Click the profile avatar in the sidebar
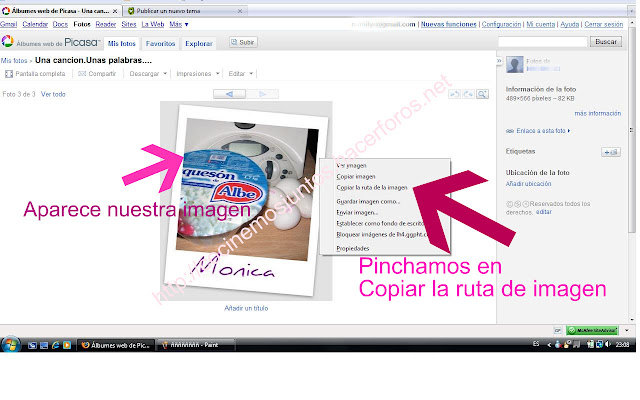This screenshot has width=640, height=400. click(515, 64)
